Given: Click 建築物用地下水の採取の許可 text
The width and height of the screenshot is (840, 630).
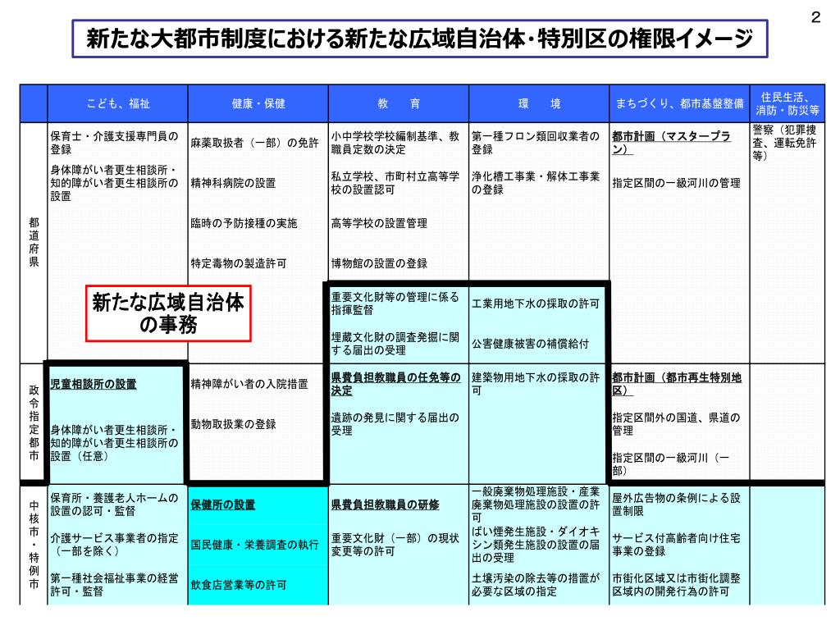Looking at the screenshot, I should [536, 384].
